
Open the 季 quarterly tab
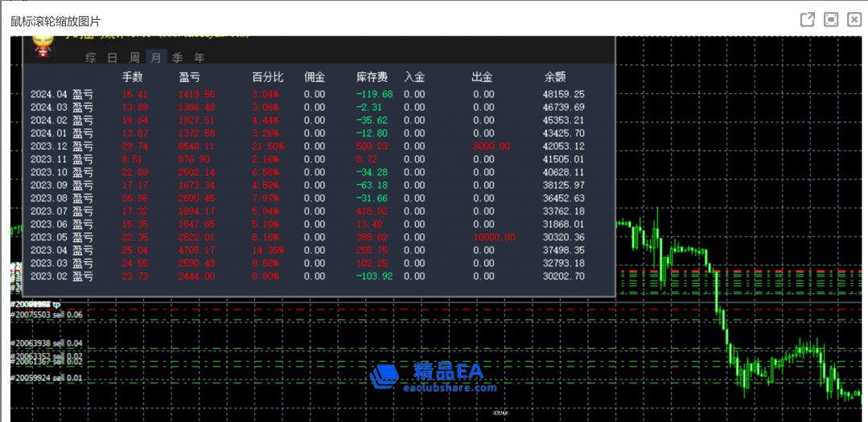(x=178, y=58)
